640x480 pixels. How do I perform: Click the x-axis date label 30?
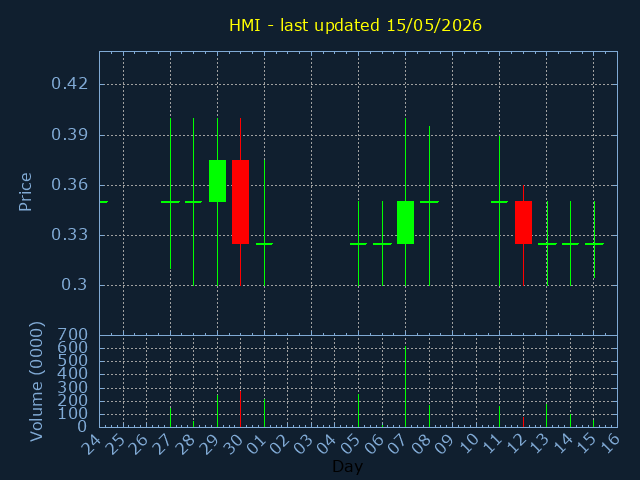tap(232, 444)
